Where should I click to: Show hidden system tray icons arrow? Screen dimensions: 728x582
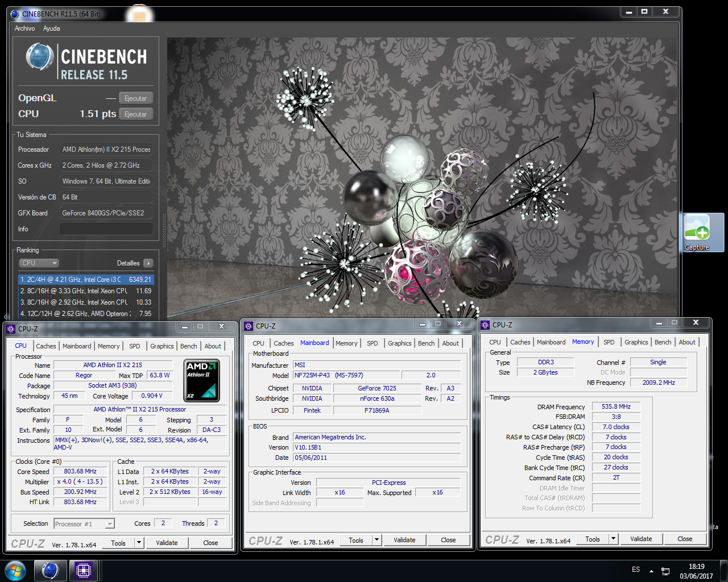(652, 571)
